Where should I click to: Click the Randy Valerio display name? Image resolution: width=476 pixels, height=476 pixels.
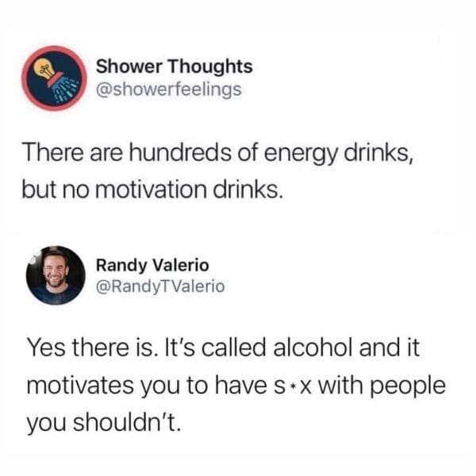click(152, 266)
